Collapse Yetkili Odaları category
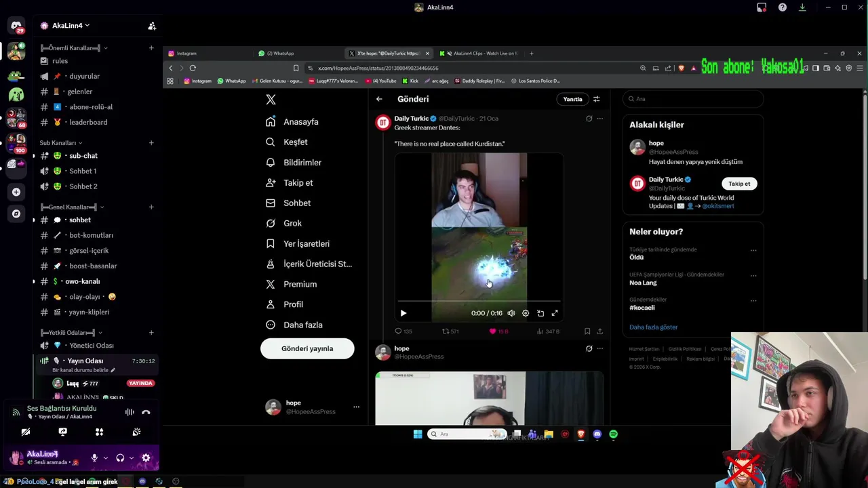The width and height of the screenshot is (868, 488). pos(71,333)
